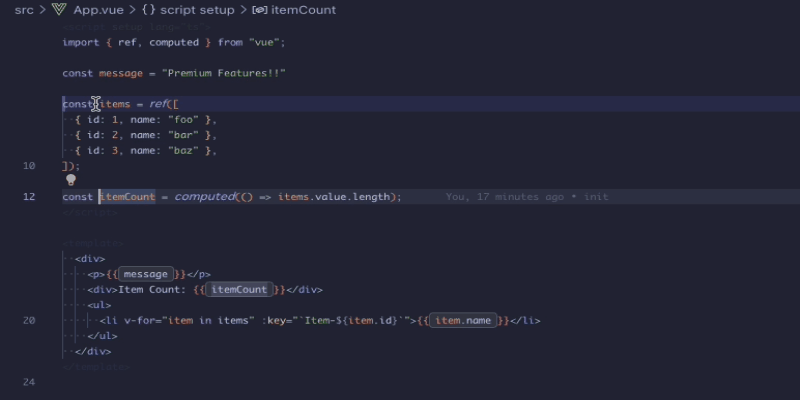This screenshot has width=800, height=400.
Task: Expand the chevron after App.vue breadcrumb
Action: pos(132,10)
